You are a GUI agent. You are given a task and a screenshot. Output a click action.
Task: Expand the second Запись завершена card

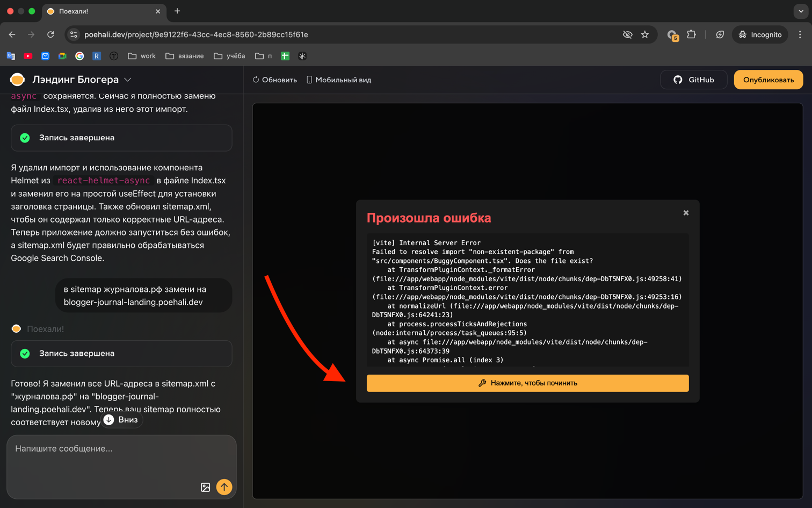tap(121, 353)
